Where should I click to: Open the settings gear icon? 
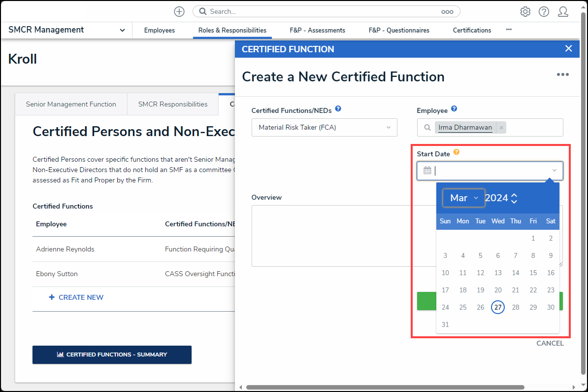pos(525,11)
